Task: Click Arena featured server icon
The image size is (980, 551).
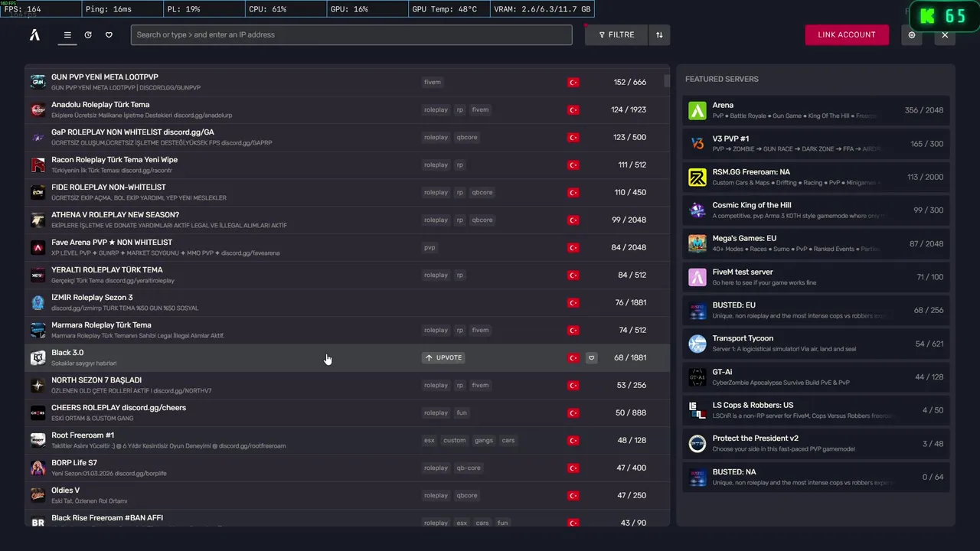Action: tap(697, 110)
